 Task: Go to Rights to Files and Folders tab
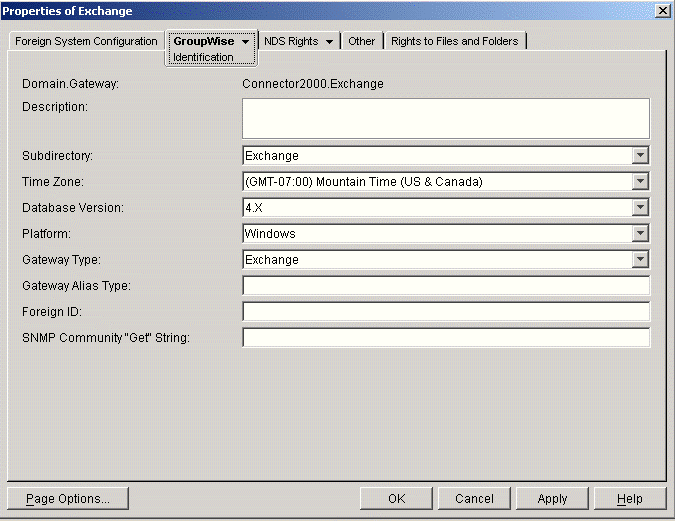pos(455,41)
